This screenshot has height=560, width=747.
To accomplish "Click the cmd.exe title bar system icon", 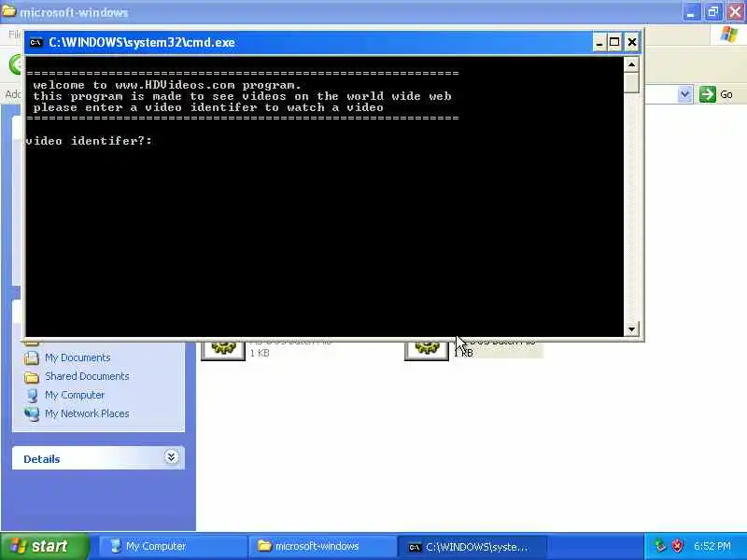I will pyautogui.click(x=35, y=42).
